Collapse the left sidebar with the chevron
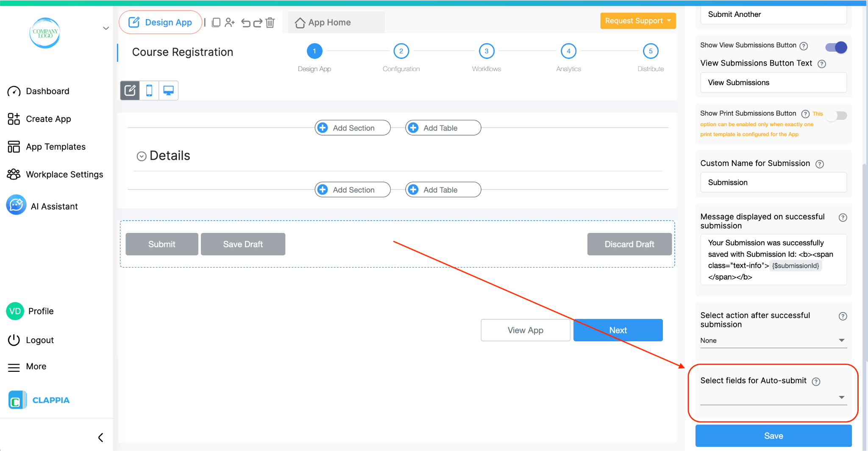Screen dimensions: 868x451 [100, 437]
